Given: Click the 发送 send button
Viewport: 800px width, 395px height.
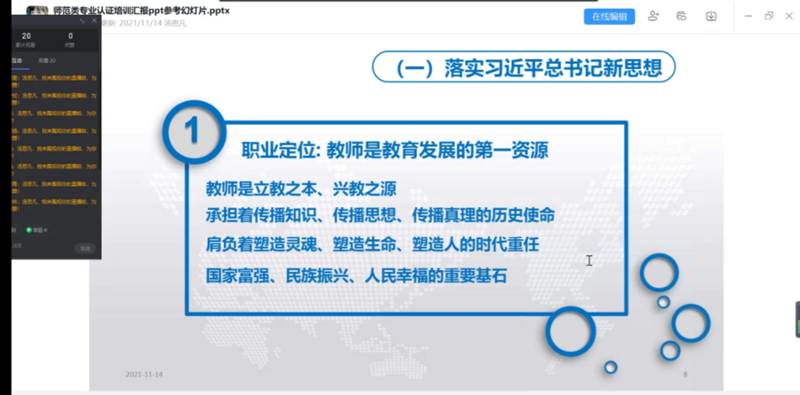Looking at the screenshot, I should tap(85, 249).
